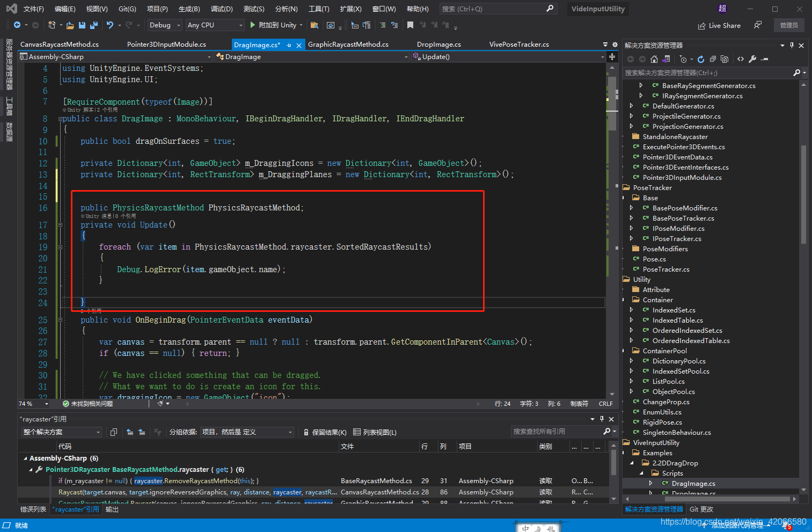The image size is (812, 532).
Task: Click the Visual Studio search box
Action: [498, 9]
